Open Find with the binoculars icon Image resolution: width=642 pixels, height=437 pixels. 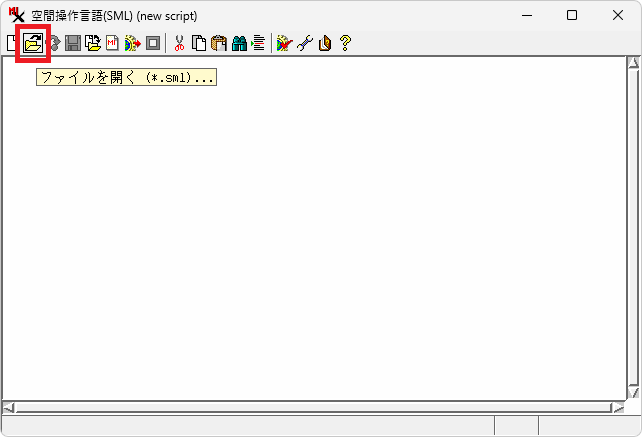pyautogui.click(x=239, y=43)
